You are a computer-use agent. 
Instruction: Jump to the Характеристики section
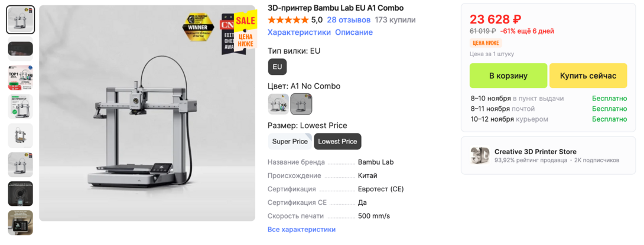click(x=299, y=32)
